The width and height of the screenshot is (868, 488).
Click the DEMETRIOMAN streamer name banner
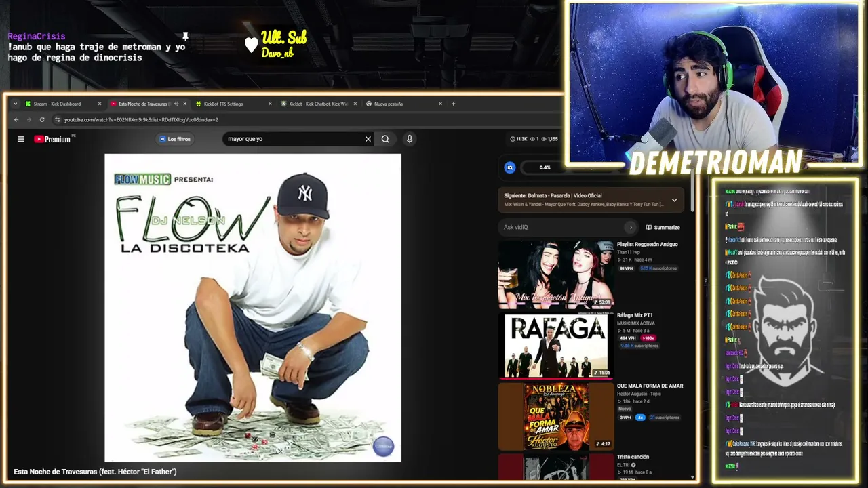click(716, 163)
